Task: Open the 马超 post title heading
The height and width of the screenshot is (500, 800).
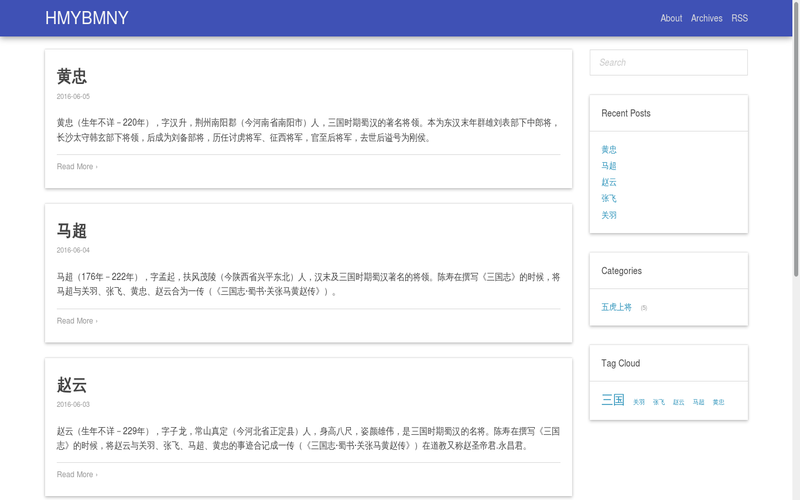Action: (72, 231)
